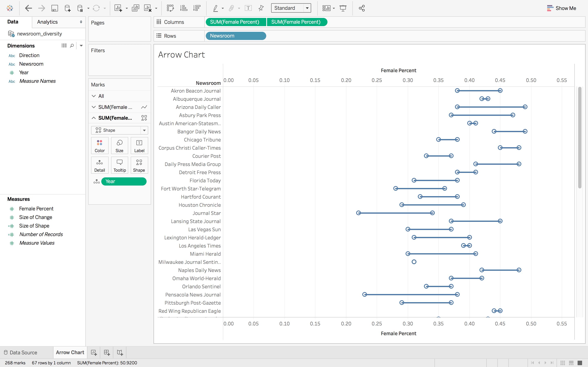Click the New dashboard tab icon
The width and height of the screenshot is (588, 367).
[x=107, y=353]
